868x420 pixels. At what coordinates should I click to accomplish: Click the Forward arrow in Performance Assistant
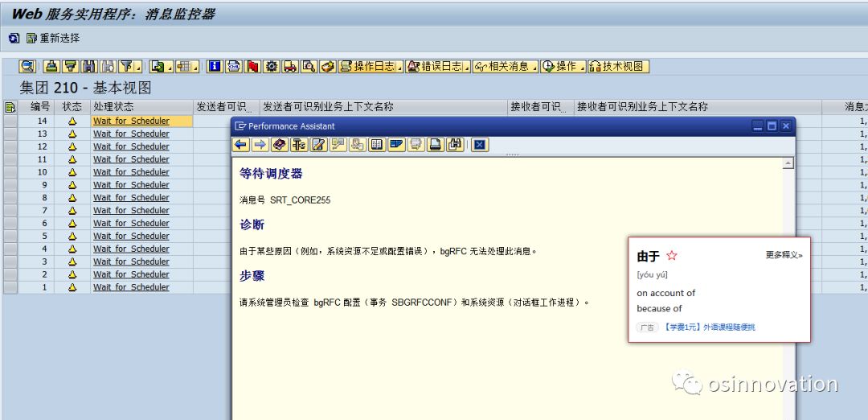point(260,145)
